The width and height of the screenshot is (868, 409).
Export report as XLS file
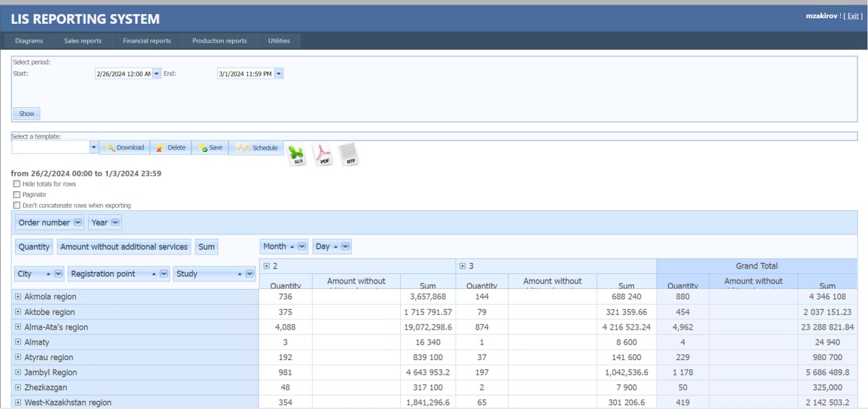296,155
